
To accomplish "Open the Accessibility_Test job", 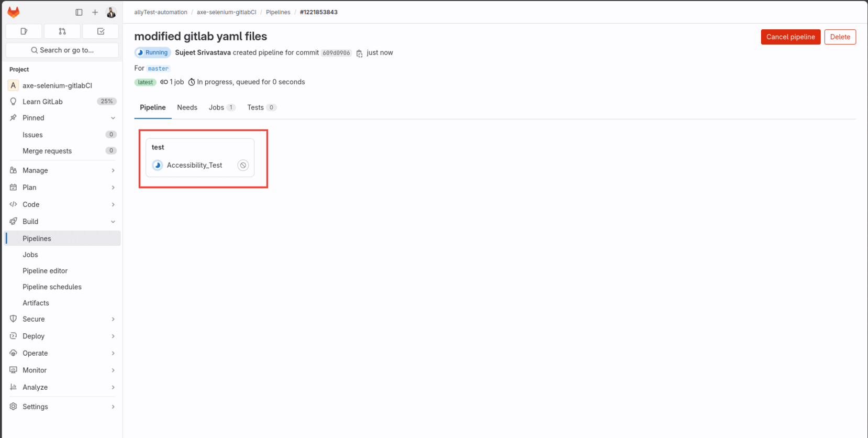I will [x=194, y=165].
